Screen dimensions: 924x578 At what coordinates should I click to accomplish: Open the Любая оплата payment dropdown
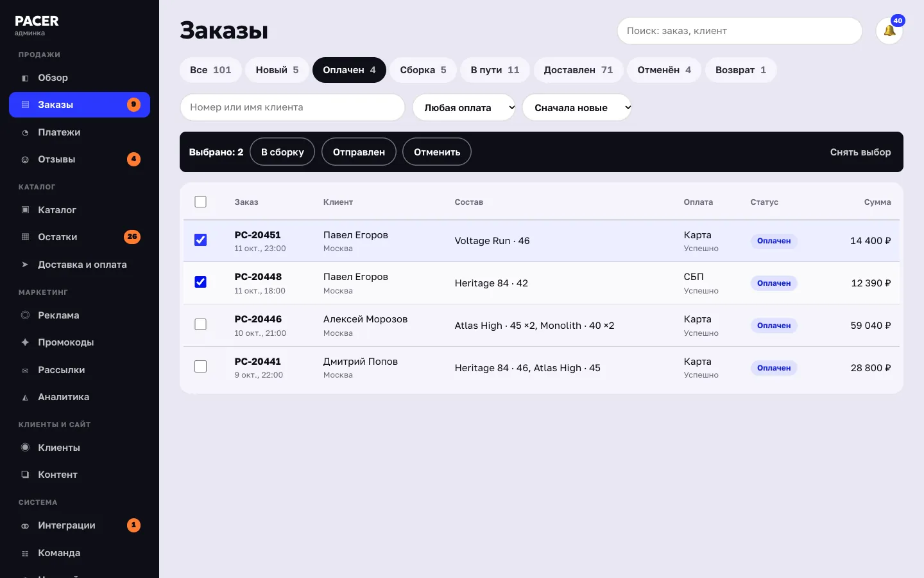(x=464, y=107)
